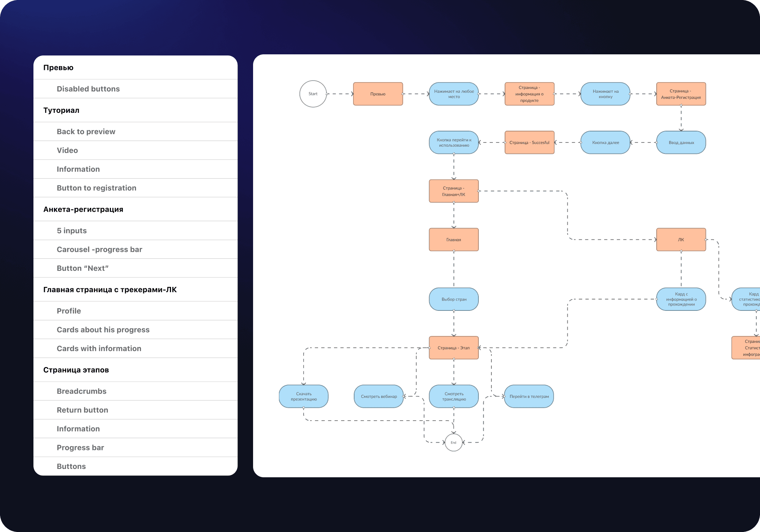Click the Анкета-регистрация section header
This screenshot has width=760, height=532.
(x=83, y=209)
